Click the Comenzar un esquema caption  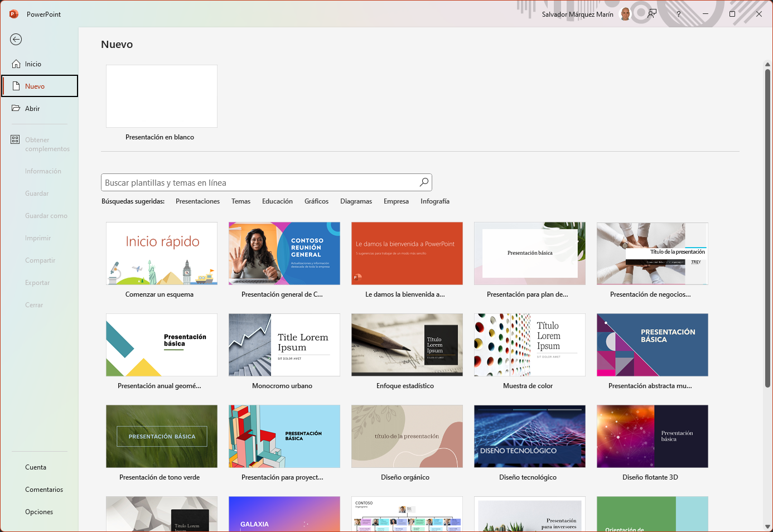(160, 294)
